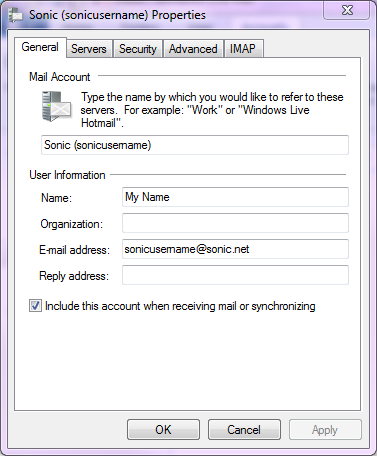Open the Servers tab
The height and width of the screenshot is (456, 377).
coord(89,49)
